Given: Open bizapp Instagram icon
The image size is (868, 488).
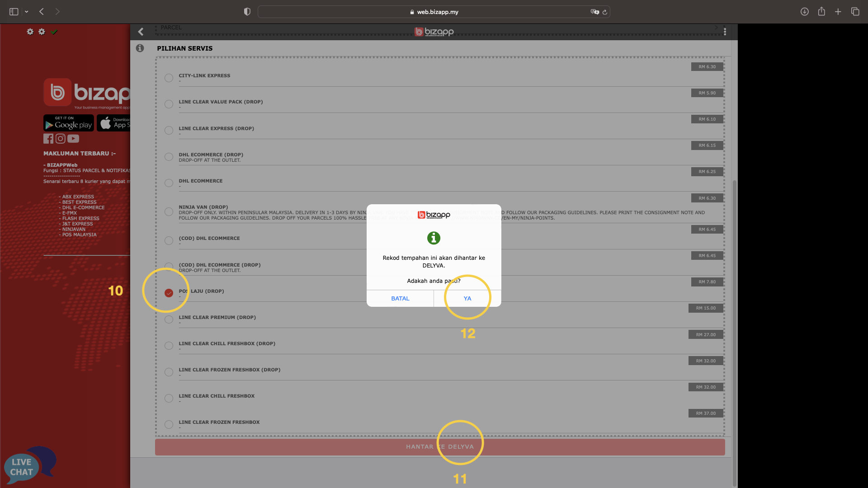Looking at the screenshot, I should point(60,139).
